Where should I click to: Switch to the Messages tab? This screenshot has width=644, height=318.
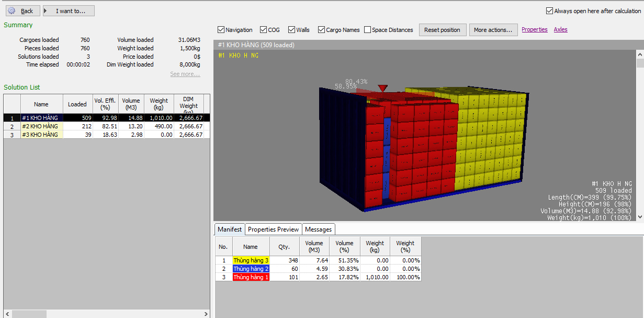(x=318, y=229)
